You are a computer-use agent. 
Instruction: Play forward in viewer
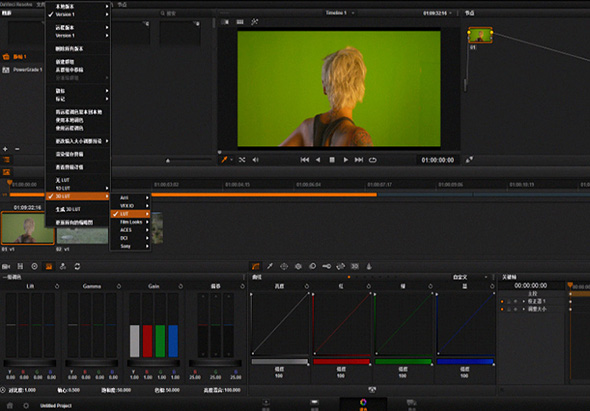pyautogui.click(x=345, y=160)
